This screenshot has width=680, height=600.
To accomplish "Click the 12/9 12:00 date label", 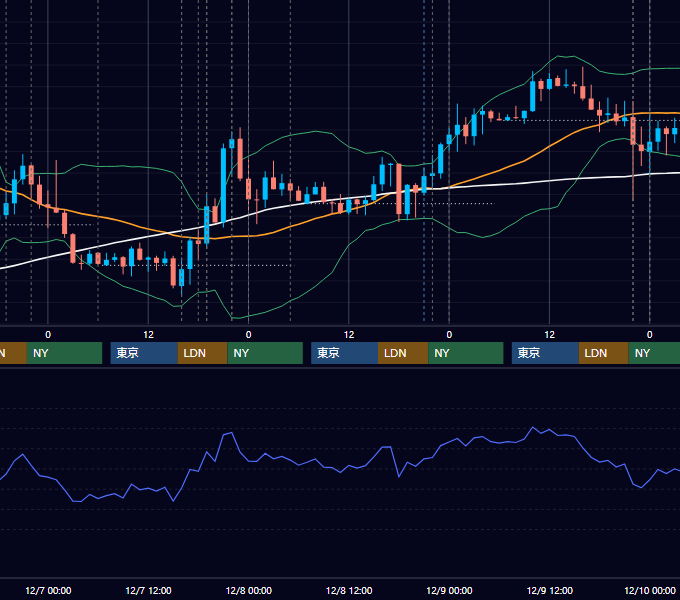I will [549, 590].
